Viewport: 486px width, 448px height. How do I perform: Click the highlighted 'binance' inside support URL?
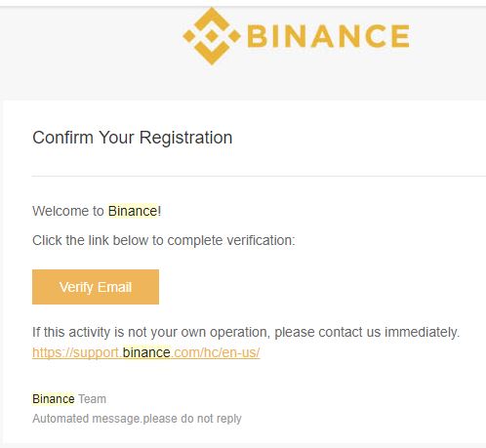[x=146, y=352]
